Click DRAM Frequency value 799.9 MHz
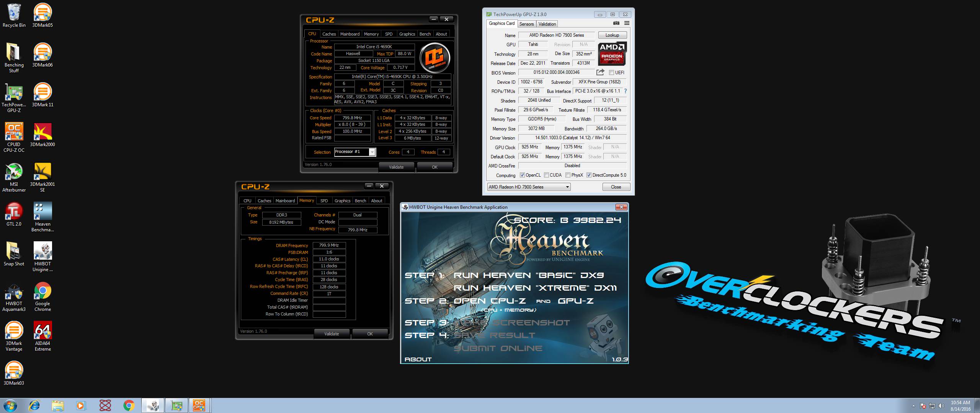The height and width of the screenshot is (413, 980). 329,246
